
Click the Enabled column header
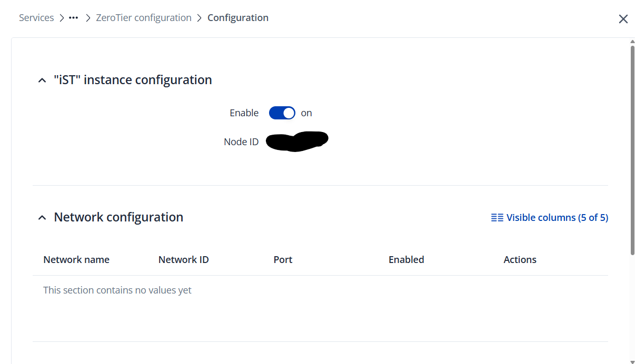[406, 260]
